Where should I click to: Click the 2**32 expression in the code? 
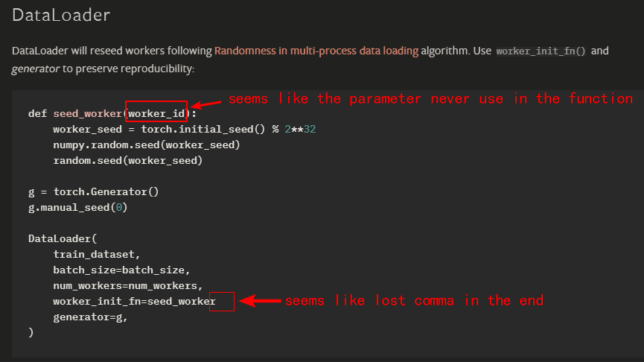tap(300, 130)
